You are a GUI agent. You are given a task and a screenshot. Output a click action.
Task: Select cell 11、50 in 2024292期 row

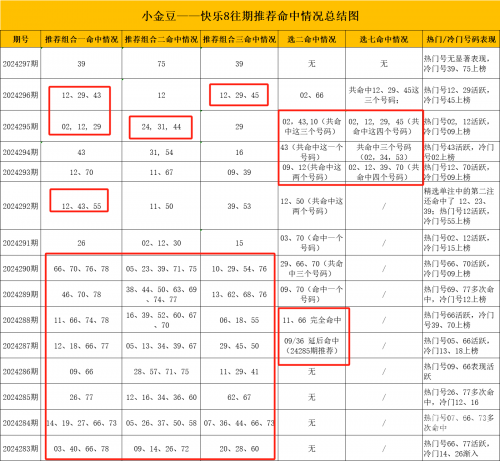click(161, 206)
